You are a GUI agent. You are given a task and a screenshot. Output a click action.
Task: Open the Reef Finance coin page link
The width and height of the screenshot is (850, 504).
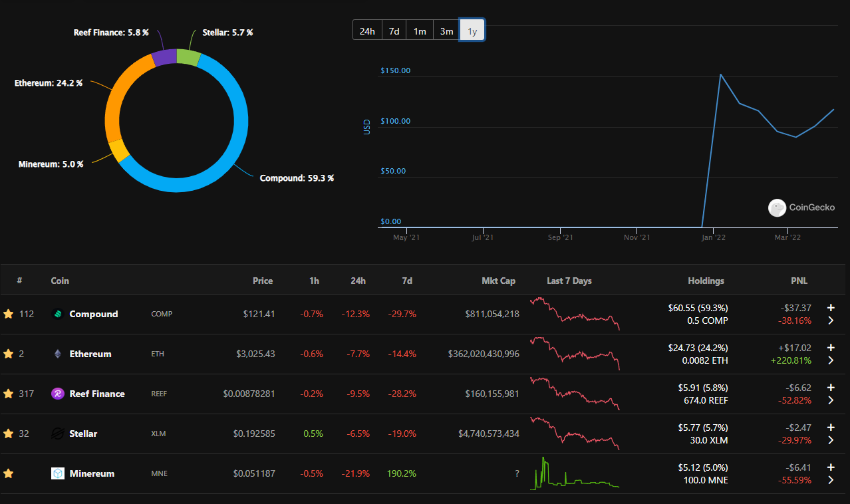pyautogui.click(x=97, y=394)
